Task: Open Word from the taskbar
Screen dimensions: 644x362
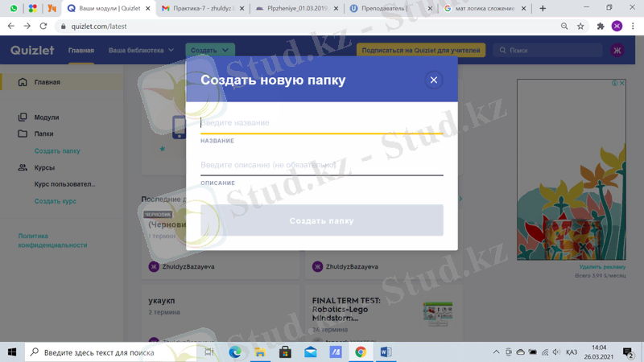Action: pos(386,352)
